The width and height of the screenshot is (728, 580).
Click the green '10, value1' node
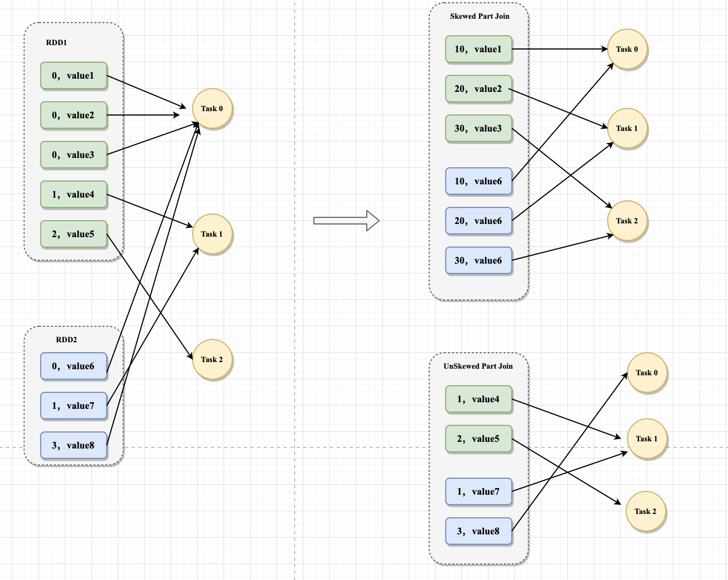pyautogui.click(x=479, y=49)
